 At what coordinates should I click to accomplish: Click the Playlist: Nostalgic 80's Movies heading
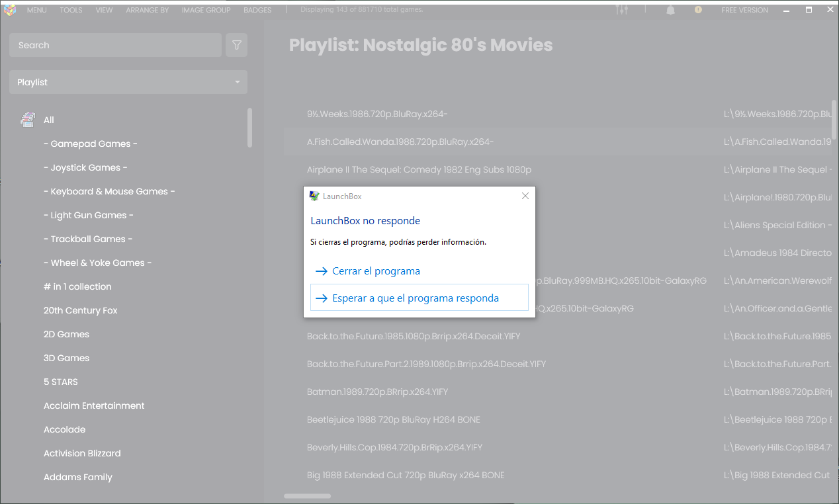[x=421, y=45]
